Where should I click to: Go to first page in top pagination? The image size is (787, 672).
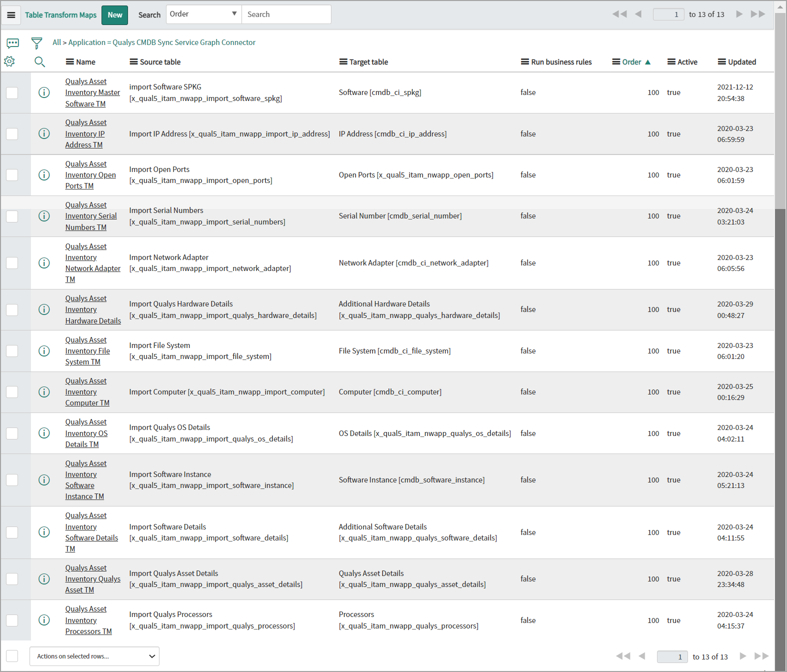(619, 14)
